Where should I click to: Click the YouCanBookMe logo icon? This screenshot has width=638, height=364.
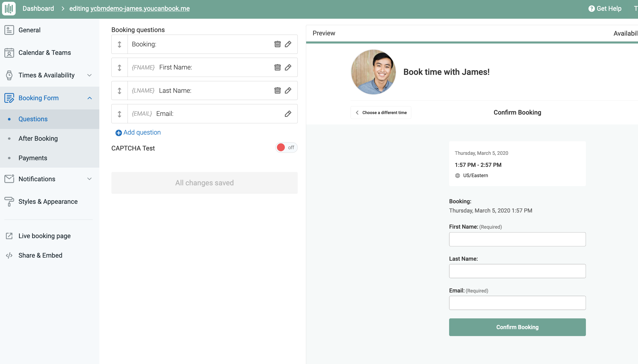(9, 8)
